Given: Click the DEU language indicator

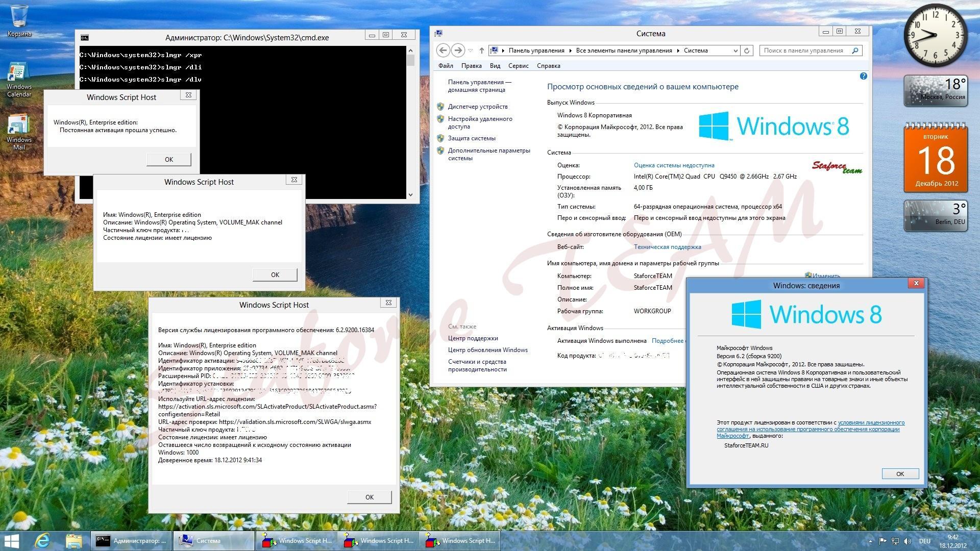Looking at the screenshot, I should pos(924,541).
